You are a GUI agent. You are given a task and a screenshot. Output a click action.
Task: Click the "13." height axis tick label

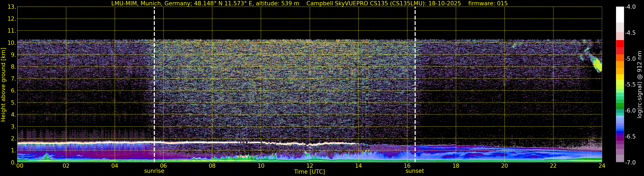tap(12, 7)
